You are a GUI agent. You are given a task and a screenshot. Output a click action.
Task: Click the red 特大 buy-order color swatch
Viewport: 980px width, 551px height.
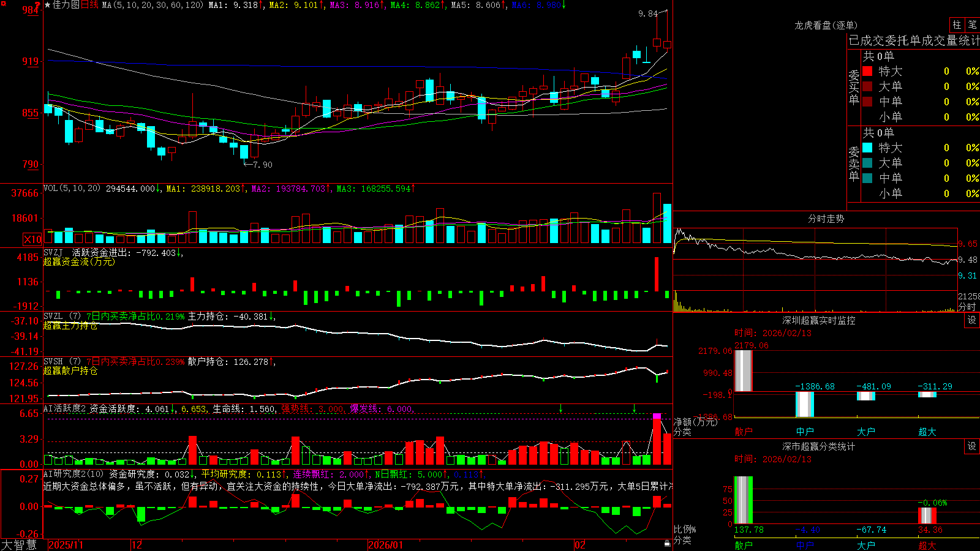coord(867,71)
